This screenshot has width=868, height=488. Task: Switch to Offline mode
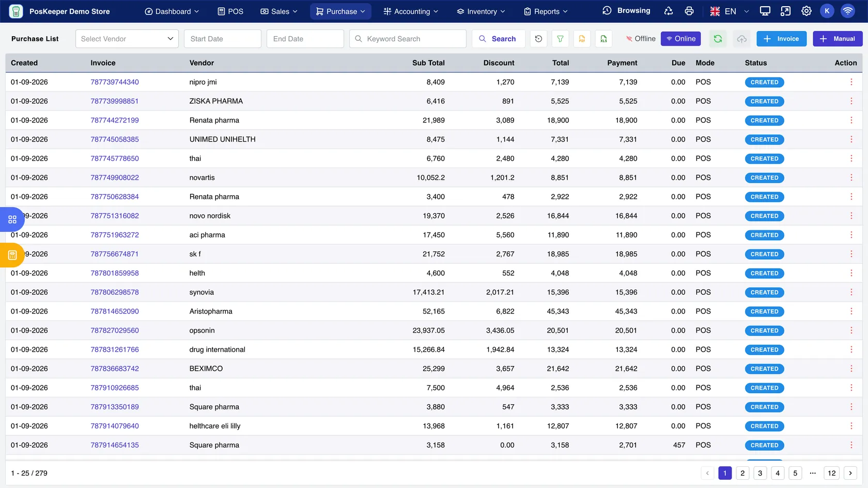(x=640, y=39)
